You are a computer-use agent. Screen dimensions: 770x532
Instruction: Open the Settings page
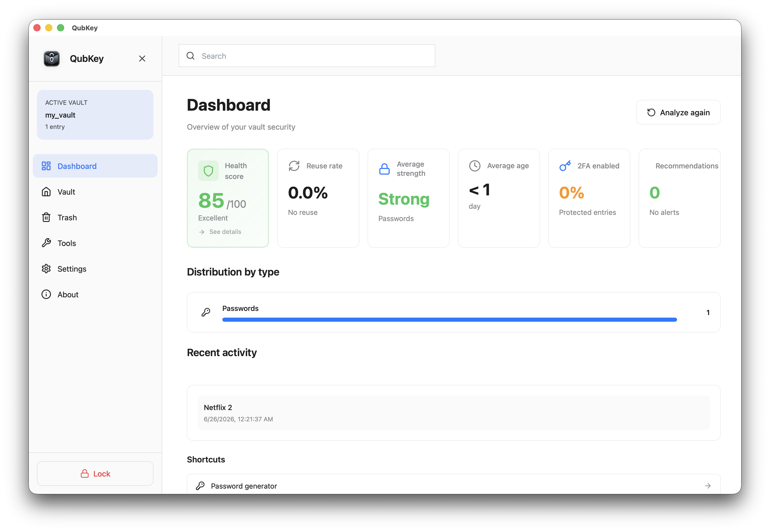pos(95,269)
